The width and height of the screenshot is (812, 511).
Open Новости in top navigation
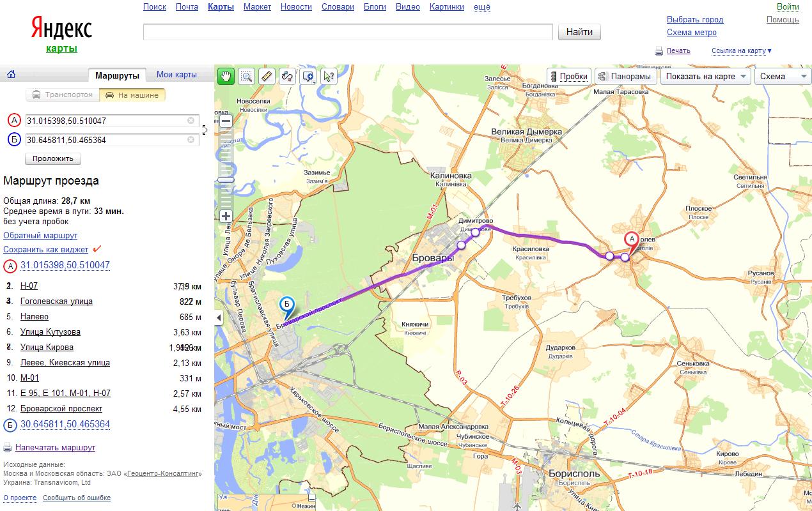pyautogui.click(x=296, y=7)
